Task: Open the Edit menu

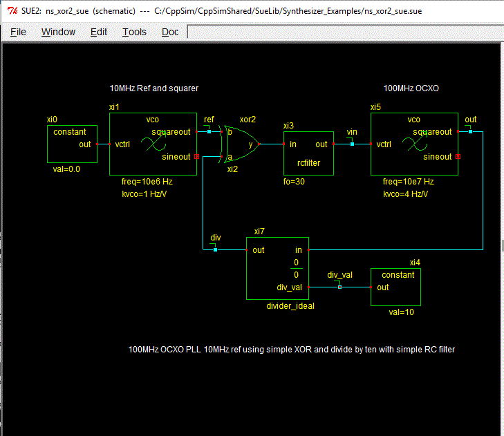Action: pyautogui.click(x=99, y=32)
